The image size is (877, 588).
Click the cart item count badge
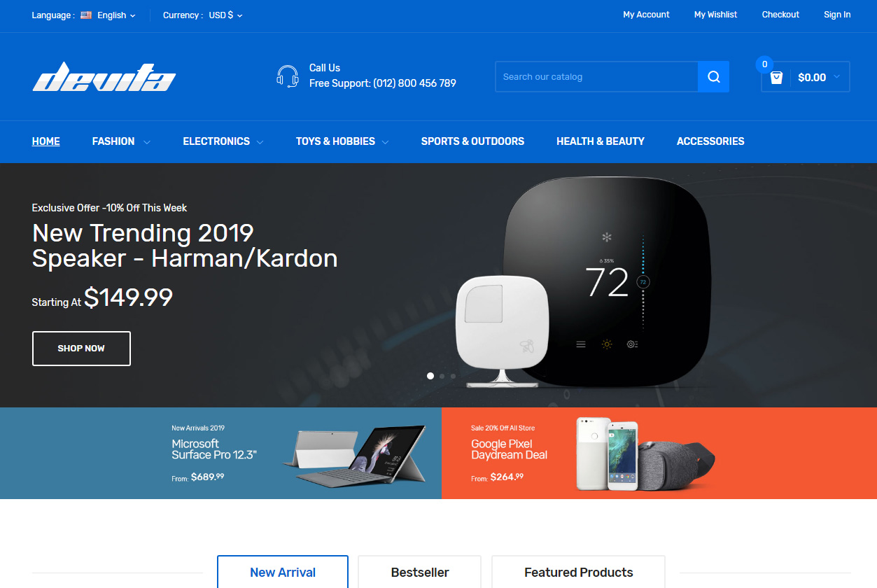pos(764,64)
